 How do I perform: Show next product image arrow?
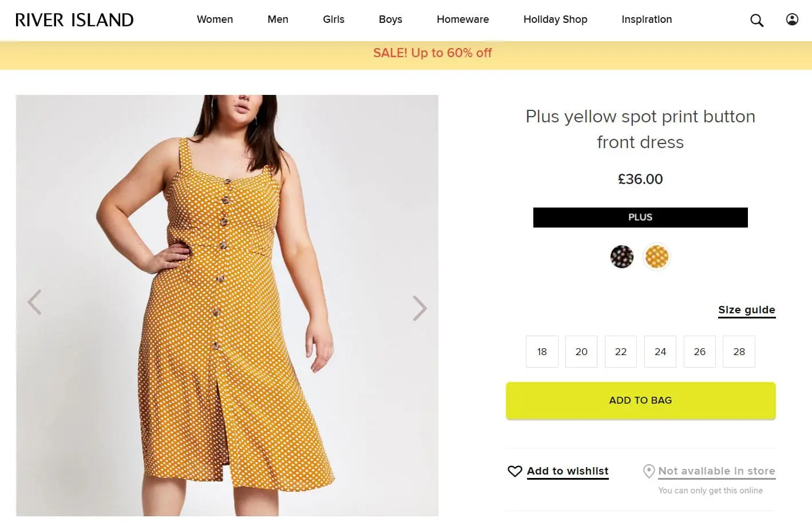click(x=420, y=308)
